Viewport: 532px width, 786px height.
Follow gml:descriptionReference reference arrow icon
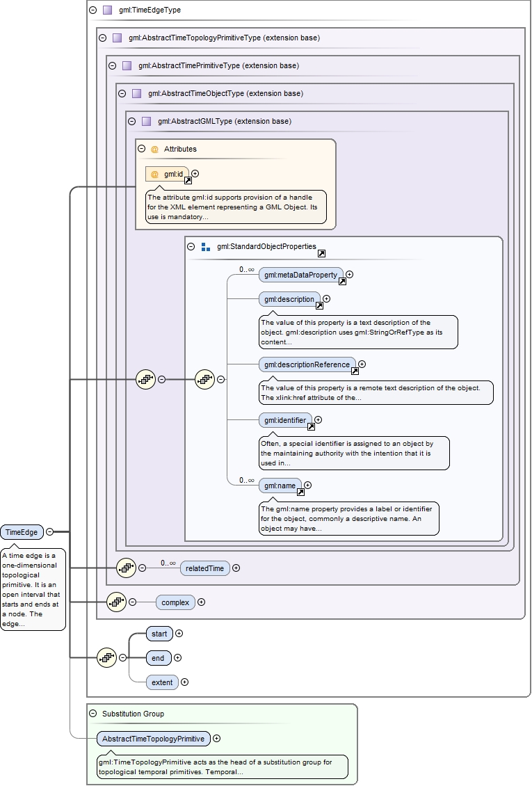pyautogui.click(x=355, y=371)
